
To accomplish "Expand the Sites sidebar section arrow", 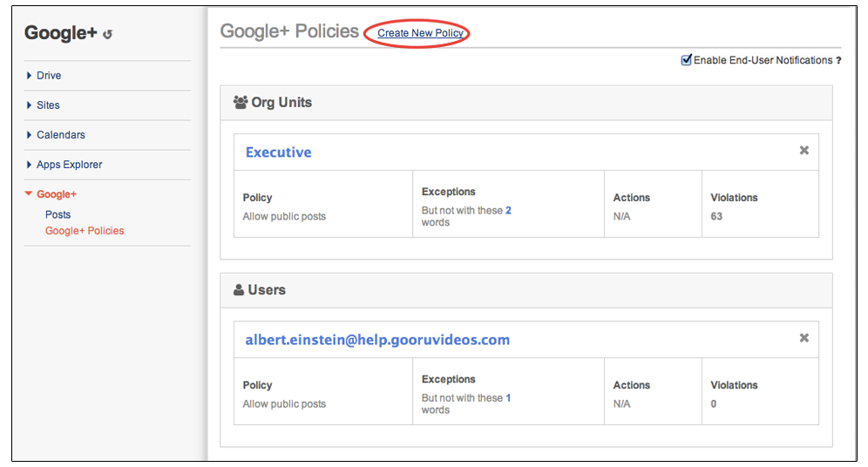I will pos(29,105).
